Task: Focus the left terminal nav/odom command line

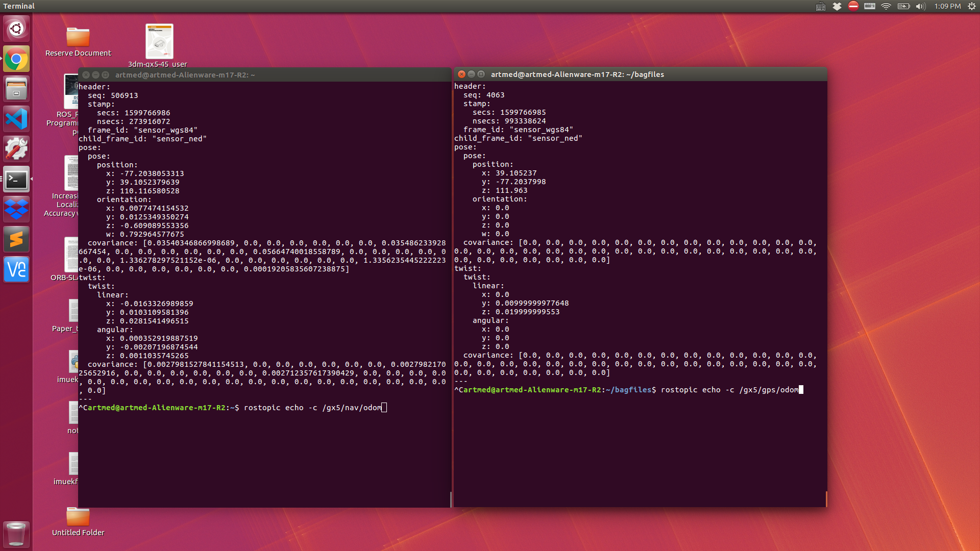Action: [312, 408]
